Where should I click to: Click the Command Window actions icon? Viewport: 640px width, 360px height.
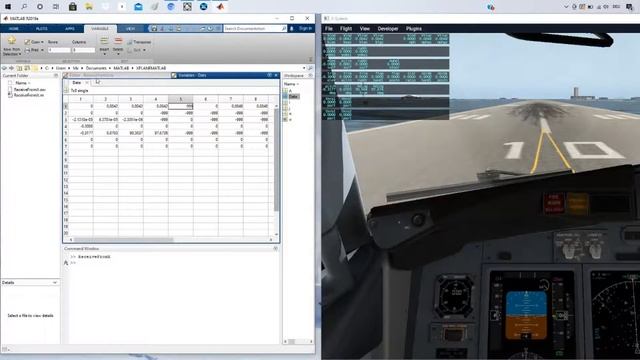pos(276,249)
